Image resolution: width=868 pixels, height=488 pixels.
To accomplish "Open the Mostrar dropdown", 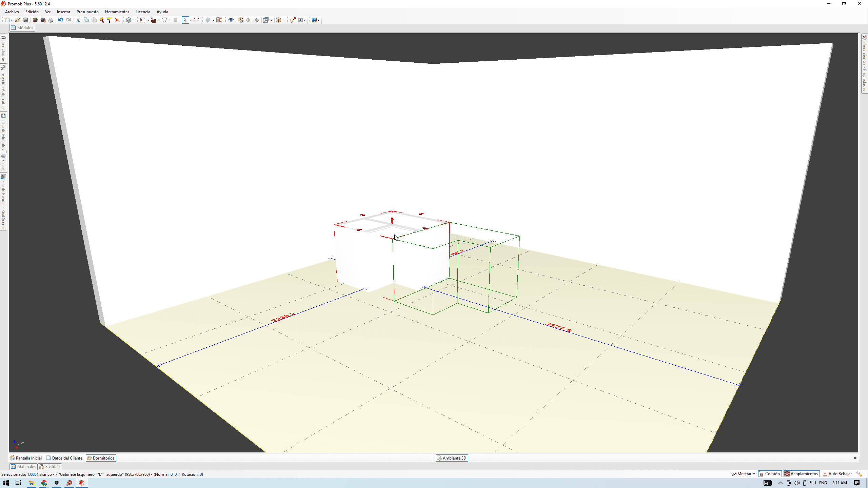I will click(743, 474).
